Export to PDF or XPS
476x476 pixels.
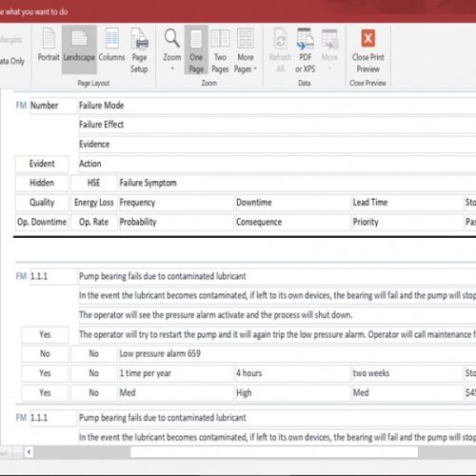point(305,50)
